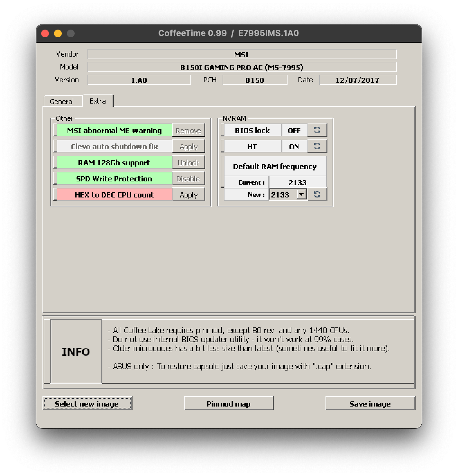This screenshot has width=458, height=476.
Task: Click the info line about older microcodes
Action: [249, 348]
